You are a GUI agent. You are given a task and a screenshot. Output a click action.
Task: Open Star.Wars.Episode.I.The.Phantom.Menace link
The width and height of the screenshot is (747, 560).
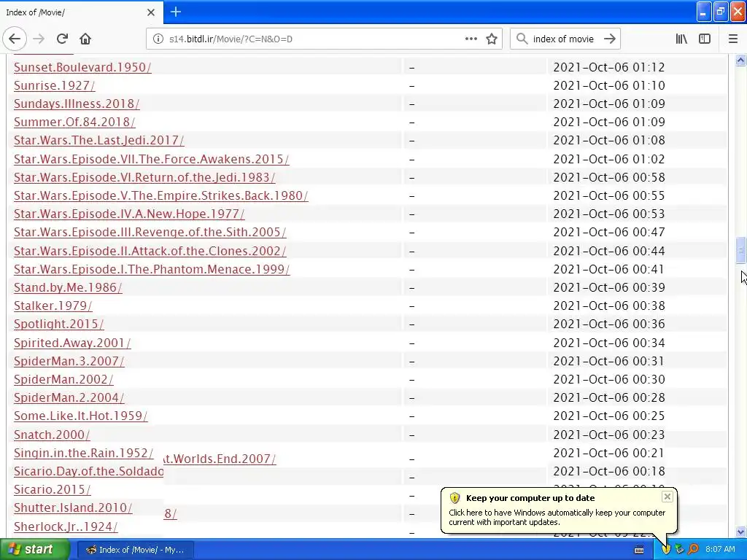coord(152,270)
